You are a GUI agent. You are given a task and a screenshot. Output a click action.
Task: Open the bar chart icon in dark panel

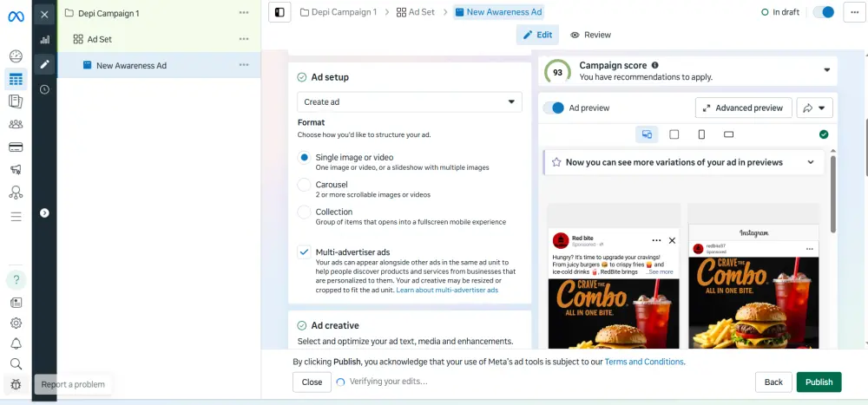tap(45, 39)
